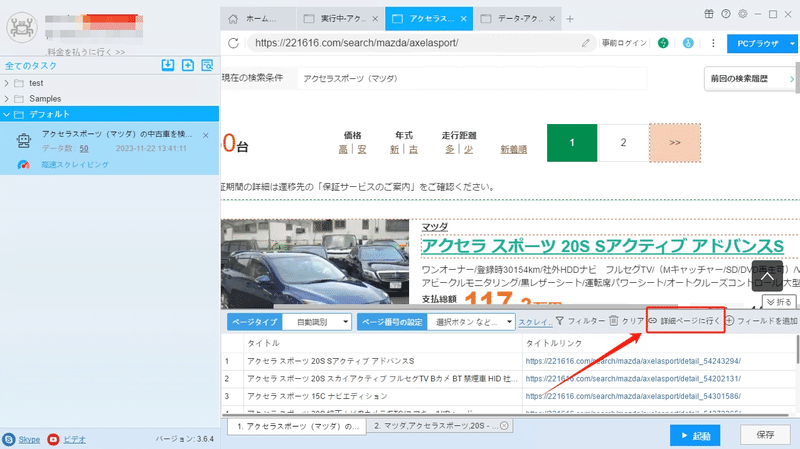The width and height of the screenshot is (800, 449).
Task: Click the 料金を払うに行く link
Action: [86, 52]
